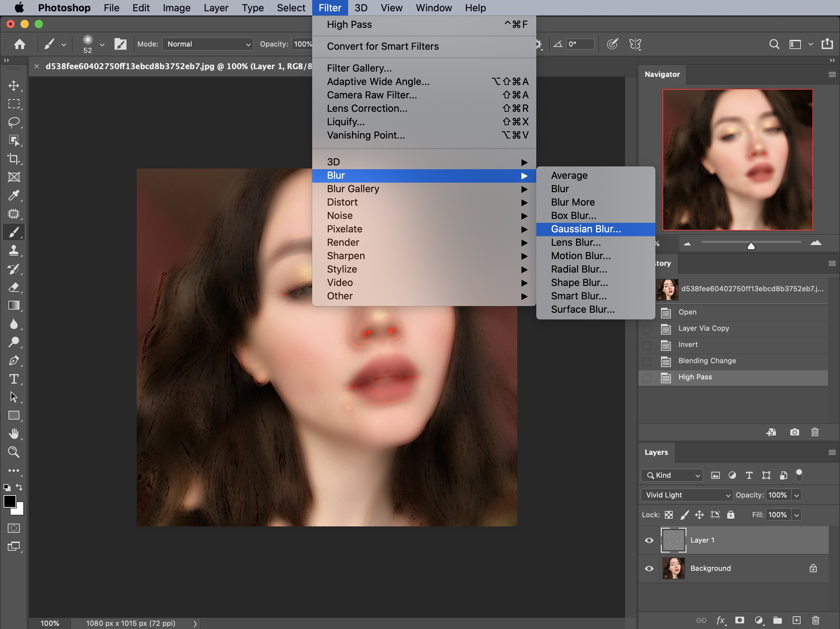Select the Lasso tool
Viewport: 840px width, 629px height.
click(x=14, y=122)
